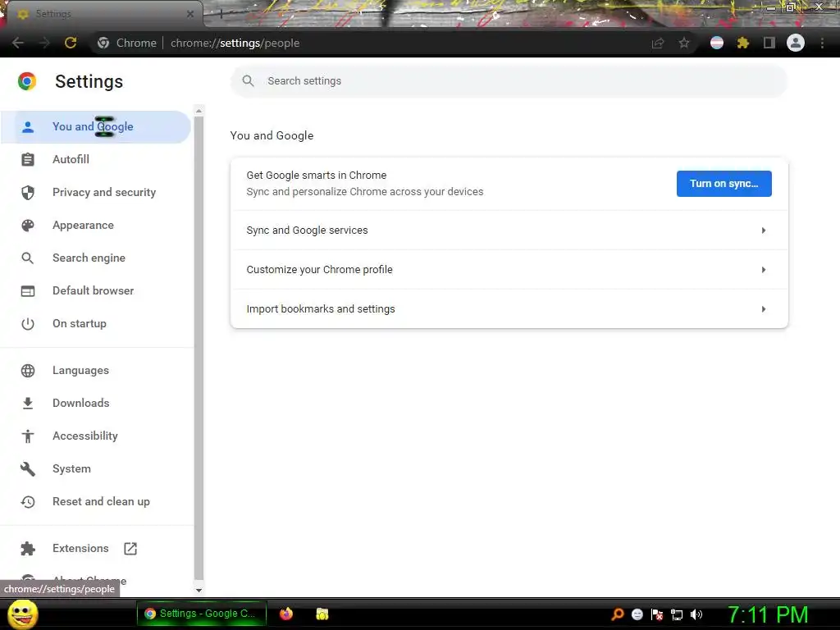Screen dimensions: 840x630
Task: Click the System wrench icon
Action: pos(28,469)
